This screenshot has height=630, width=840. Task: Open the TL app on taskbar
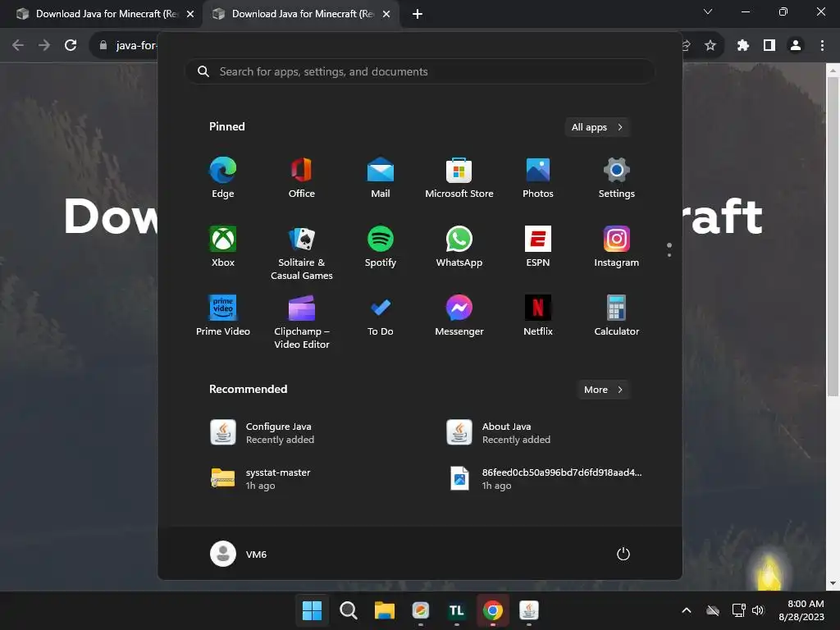(x=456, y=610)
